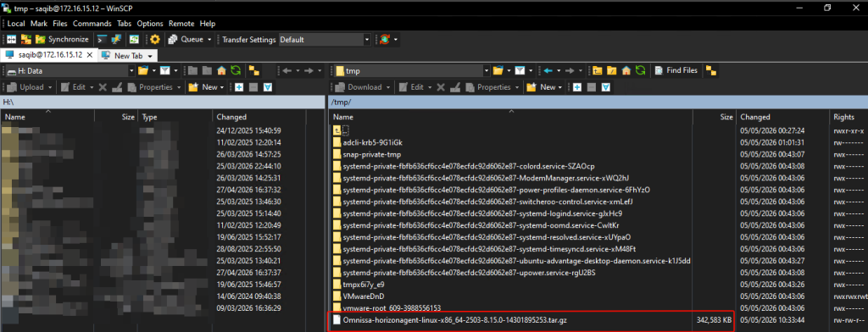
Task: Go to local home directory icon
Action: [x=221, y=71]
